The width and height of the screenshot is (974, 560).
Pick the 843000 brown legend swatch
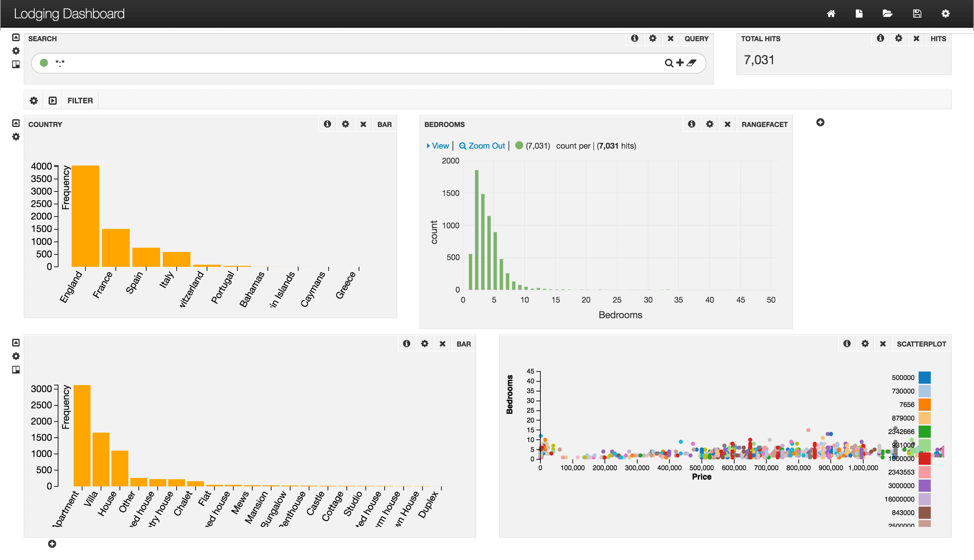[924, 513]
